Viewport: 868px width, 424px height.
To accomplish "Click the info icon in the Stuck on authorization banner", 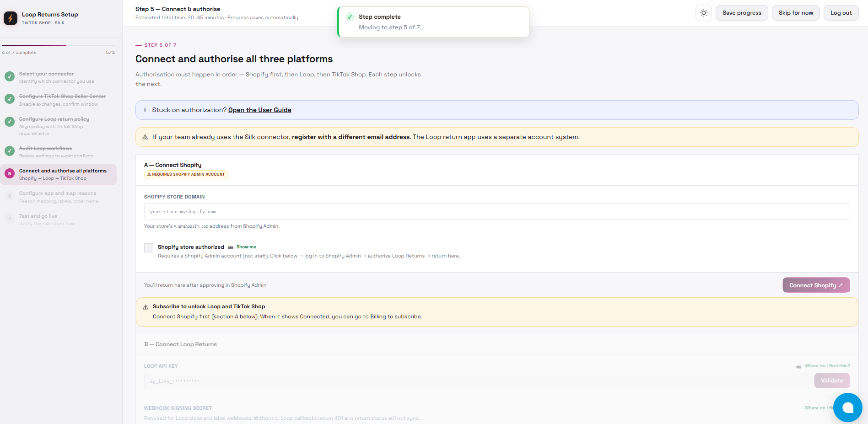I will point(145,110).
